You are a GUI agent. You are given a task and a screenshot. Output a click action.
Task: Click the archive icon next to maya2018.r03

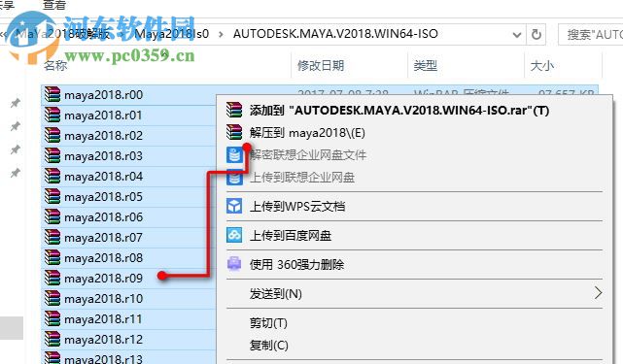coord(52,156)
